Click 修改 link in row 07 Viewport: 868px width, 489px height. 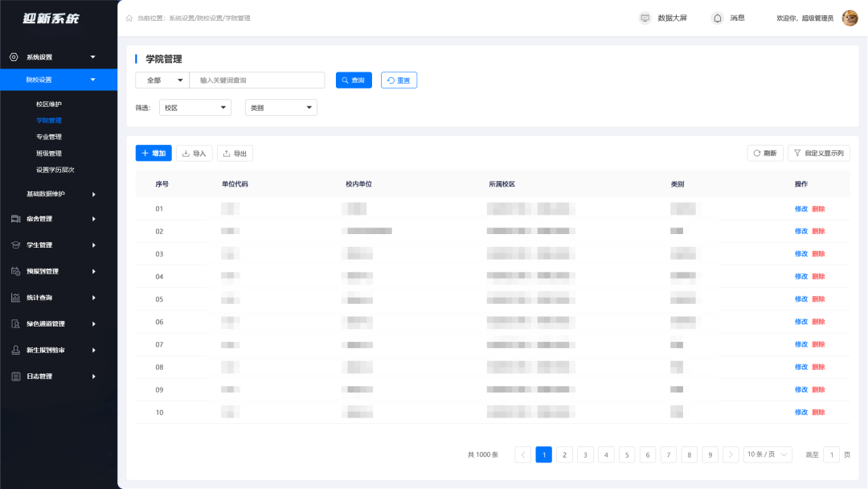[801, 344]
